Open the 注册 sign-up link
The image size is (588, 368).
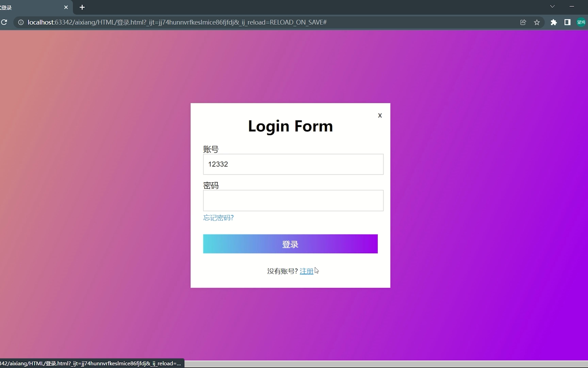[x=306, y=271]
